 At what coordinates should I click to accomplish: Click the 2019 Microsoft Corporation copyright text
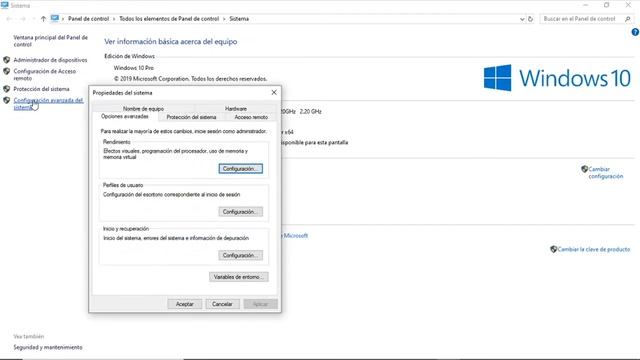(191, 79)
